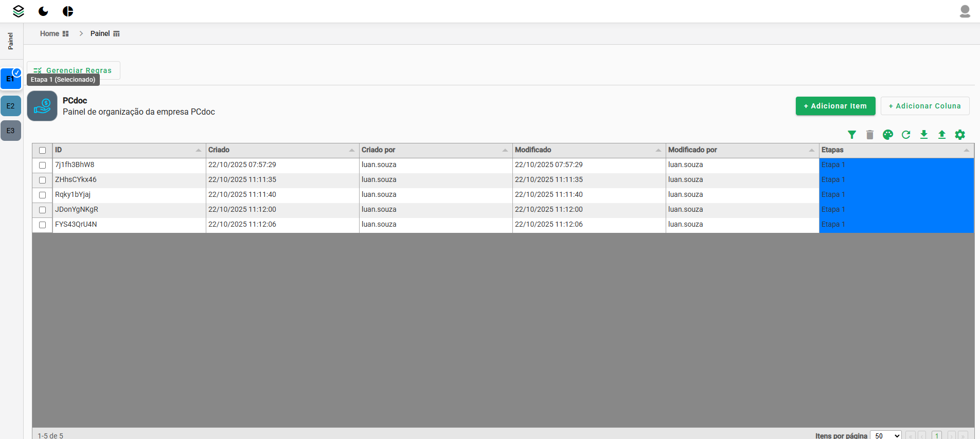Viewport: 980px width, 439px height.
Task: Click the download icon above table
Action: tap(924, 135)
